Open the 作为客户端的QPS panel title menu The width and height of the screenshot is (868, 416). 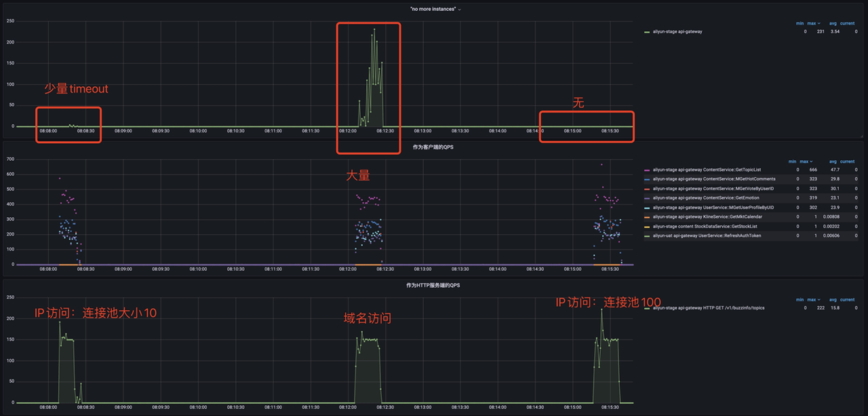click(434, 147)
